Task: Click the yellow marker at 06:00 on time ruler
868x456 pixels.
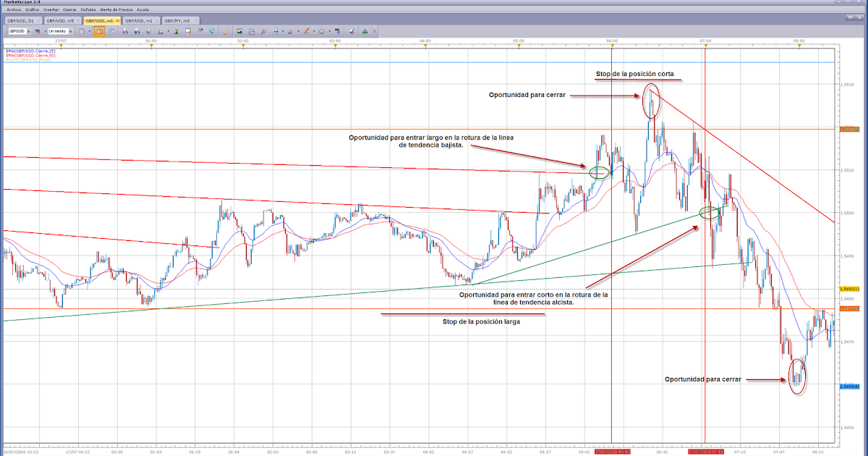Action: tap(612, 46)
